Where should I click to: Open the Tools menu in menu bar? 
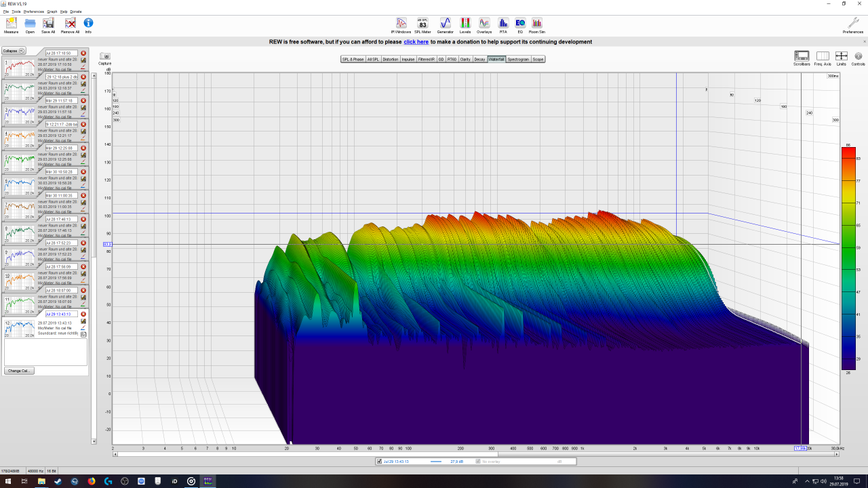pos(16,12)
